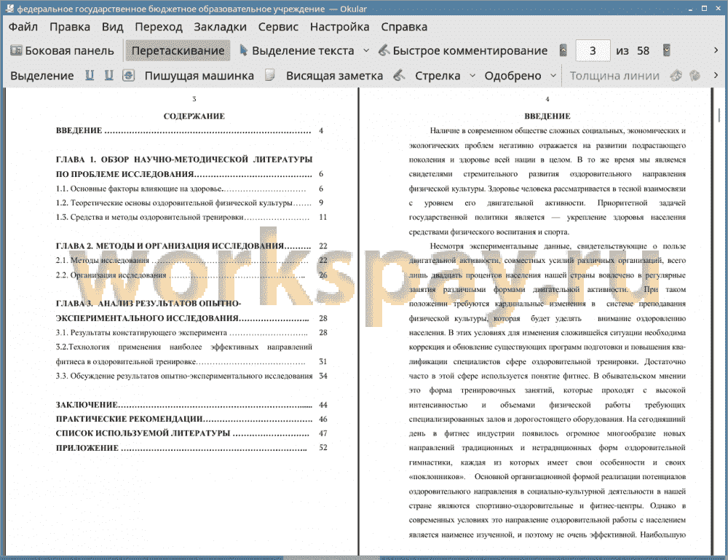Select the second underline (squiggle) annotation icon
The height and width of the screenshot is (560, 728).
108,75
